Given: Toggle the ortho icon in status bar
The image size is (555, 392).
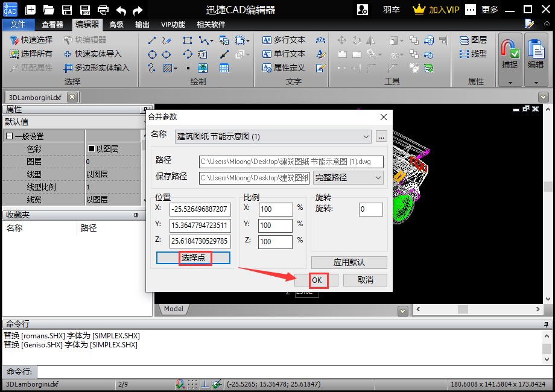Looking at the screenshot, I should click(205, 384).
